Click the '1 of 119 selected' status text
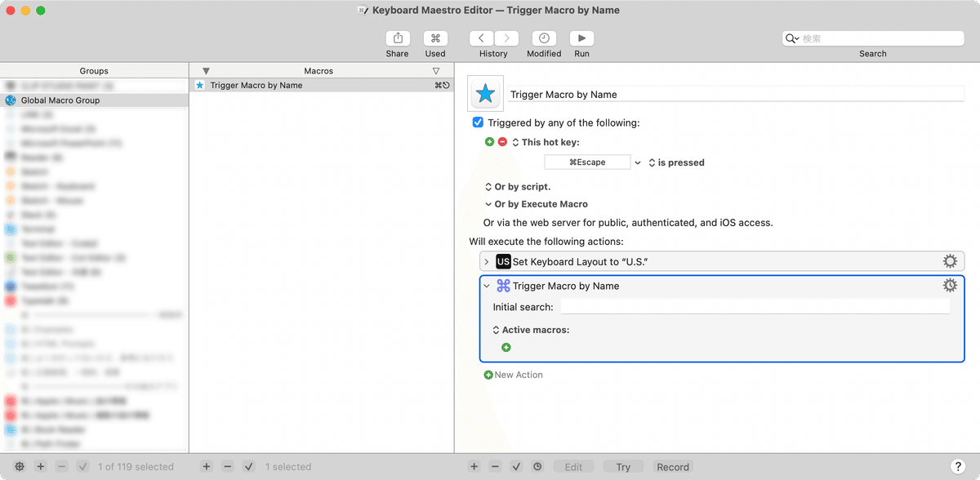This screenshot has width=980, height=480. (136, 467)
